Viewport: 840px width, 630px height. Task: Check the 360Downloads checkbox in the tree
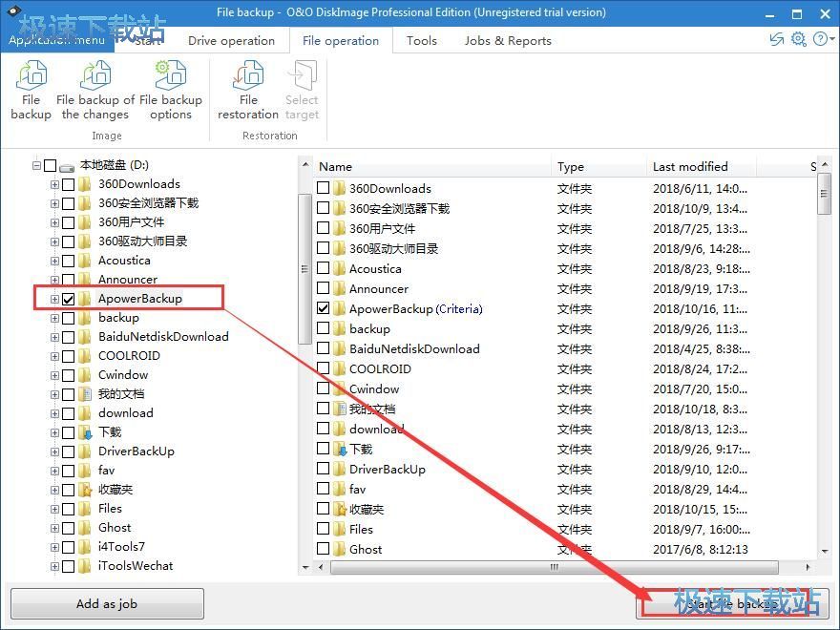[x=68, y=185]
